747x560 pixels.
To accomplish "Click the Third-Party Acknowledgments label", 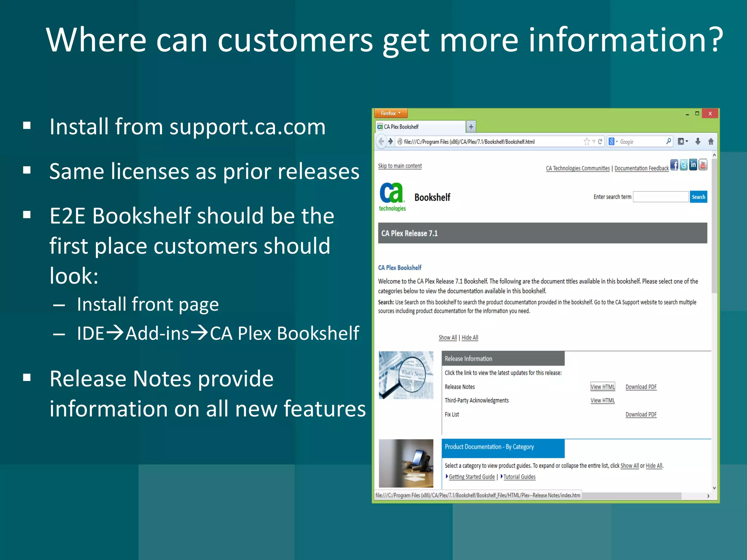I will [x=476, y=400].
